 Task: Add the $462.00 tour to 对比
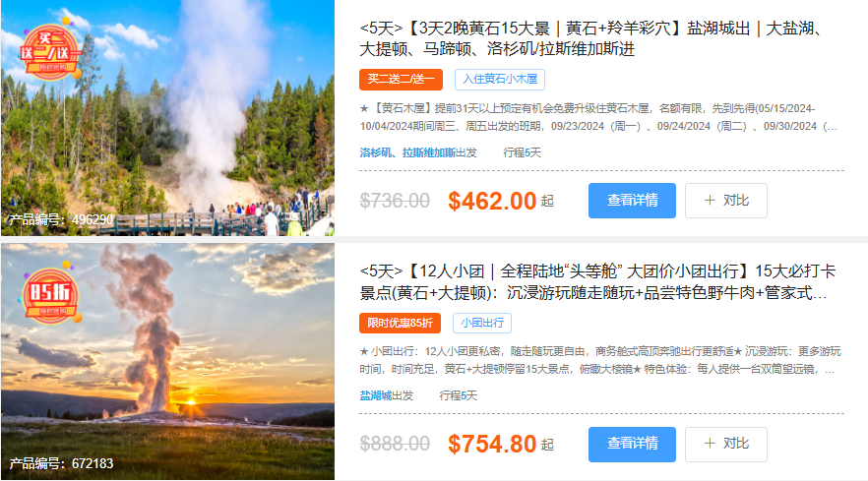click(x=726, y=201)
